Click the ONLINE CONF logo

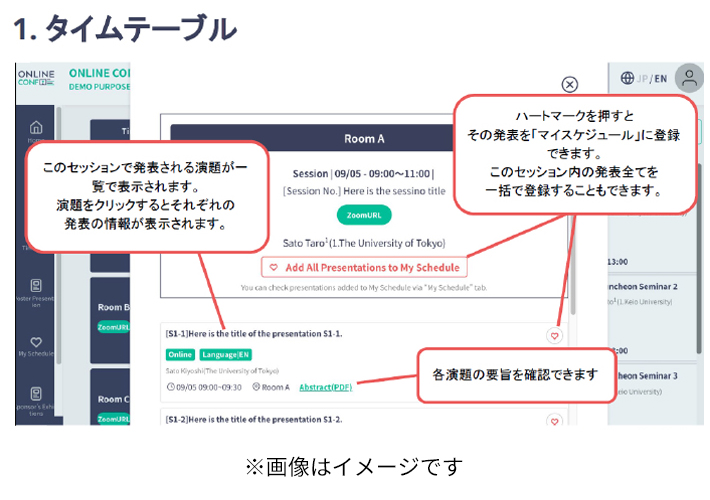click(36, 77)
